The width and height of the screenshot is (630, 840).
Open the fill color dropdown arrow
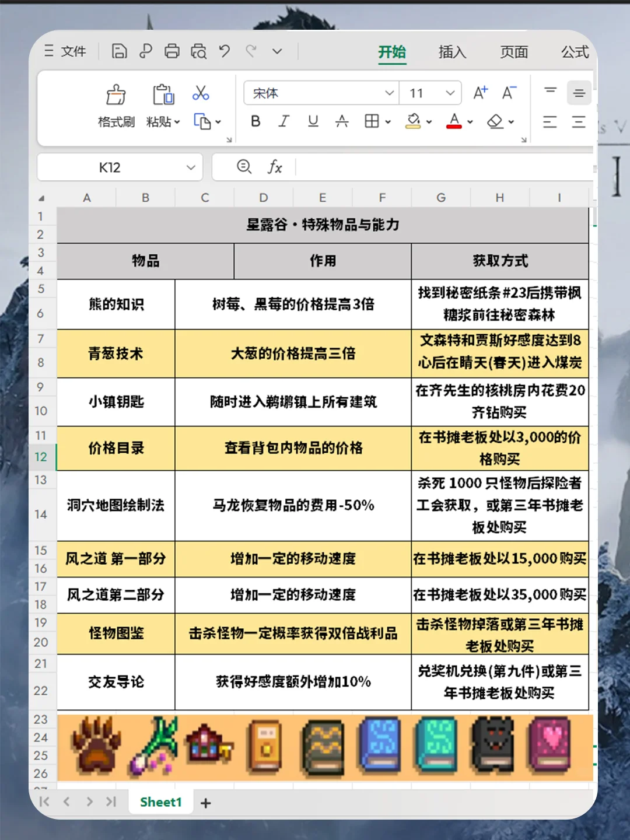[x=429, y=122]
